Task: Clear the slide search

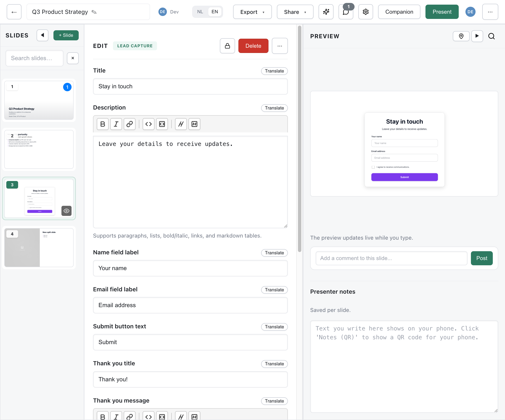Action: click(73, 58)
